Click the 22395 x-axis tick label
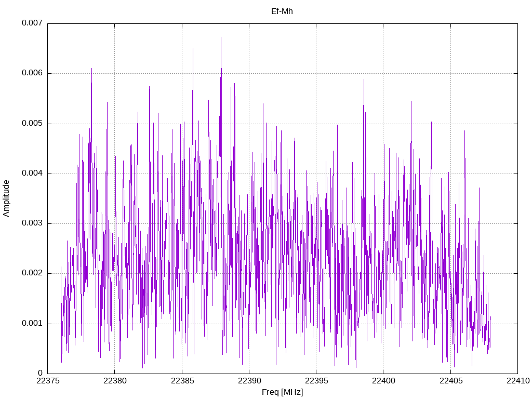Image resolution: width=532 pixels, height=399 pixels. tap(316, 381)
